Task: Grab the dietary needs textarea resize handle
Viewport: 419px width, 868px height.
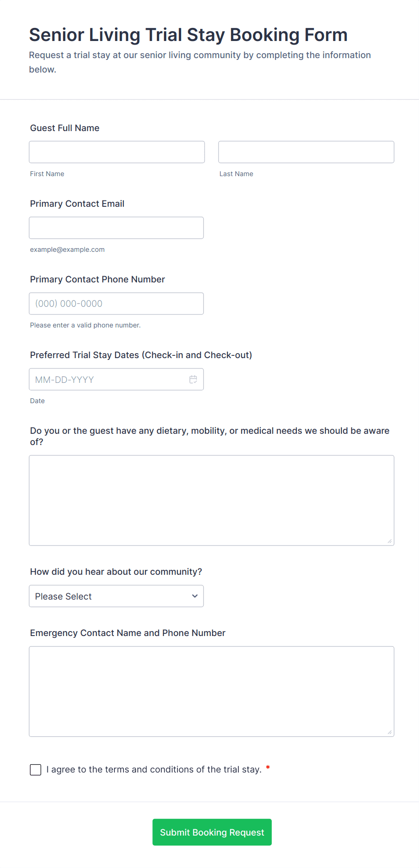Action: pyautogui.click(x=390, y=541)
